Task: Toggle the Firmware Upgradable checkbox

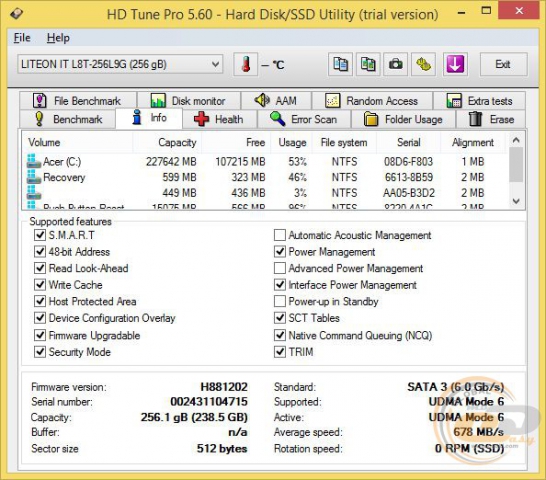Action: tap(40, 335)
